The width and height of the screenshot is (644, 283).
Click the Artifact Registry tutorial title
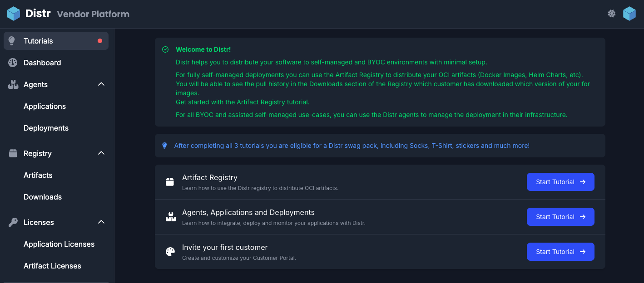tap(210, 177)
